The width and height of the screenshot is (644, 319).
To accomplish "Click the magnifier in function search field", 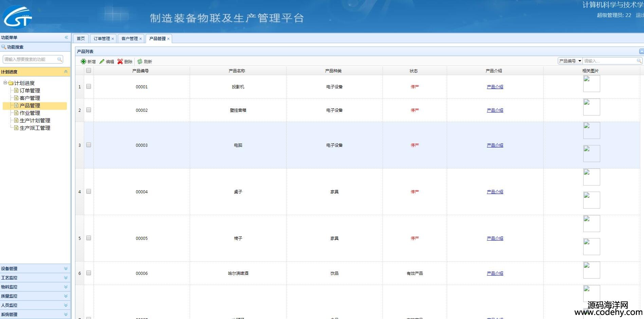I will click(x=60, y=59).
